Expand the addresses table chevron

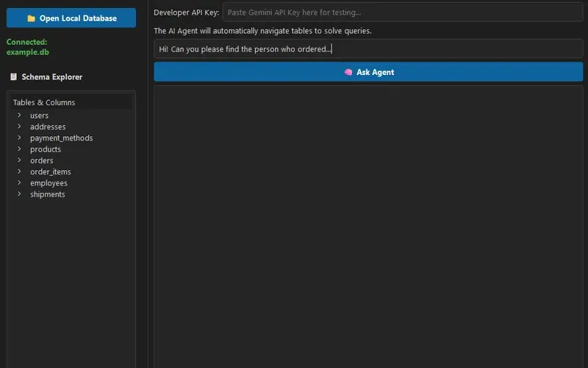click(x=20, y=126)
